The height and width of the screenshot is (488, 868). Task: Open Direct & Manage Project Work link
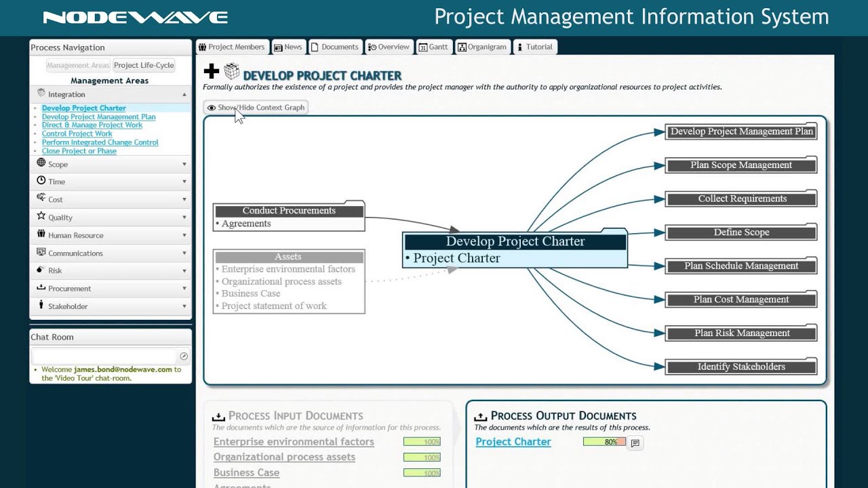92,125
